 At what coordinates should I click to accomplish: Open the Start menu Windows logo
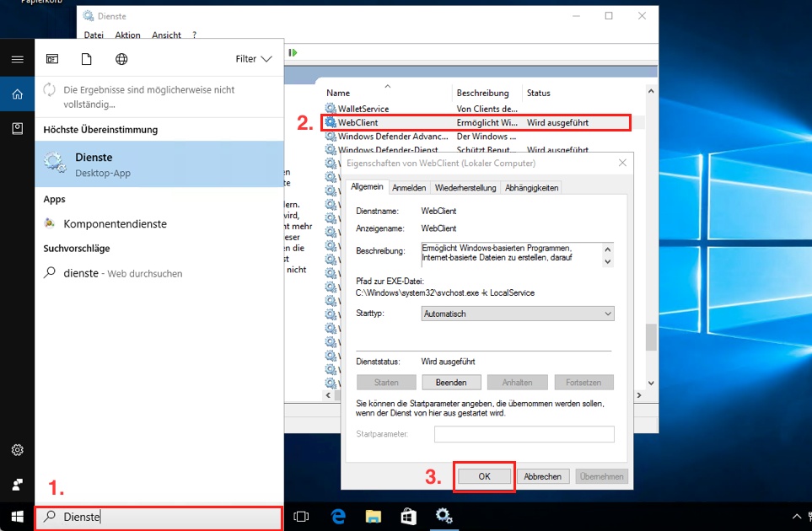click(17, 517)
